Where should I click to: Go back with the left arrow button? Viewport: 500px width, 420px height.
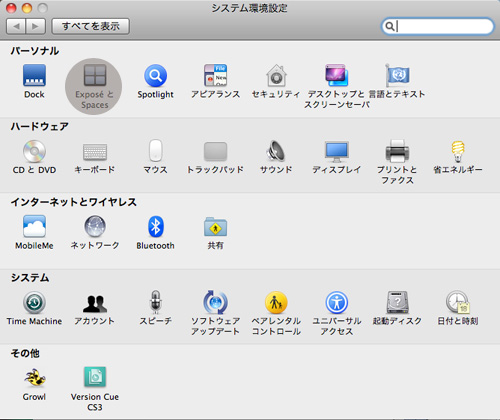pyautogui.click(x=16, y=26)
